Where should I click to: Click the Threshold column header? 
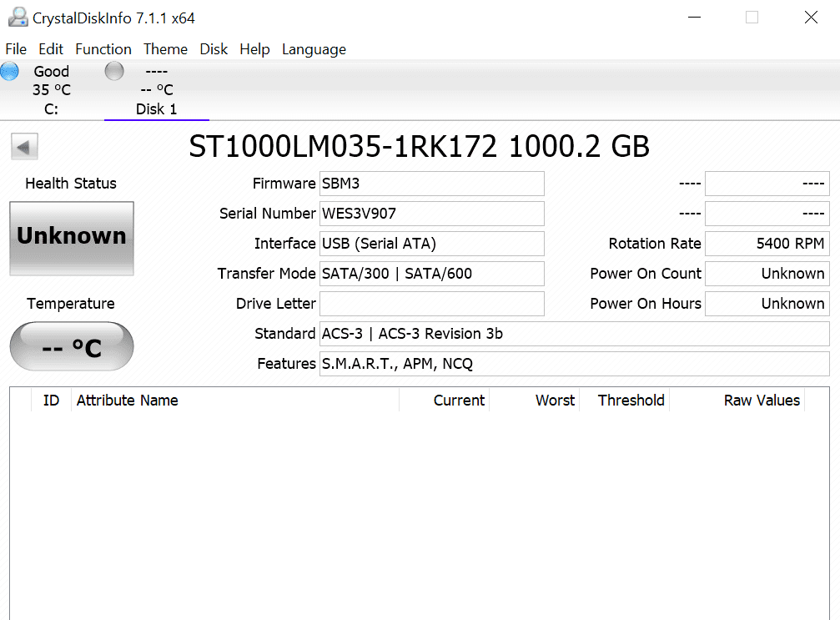point(624,401)
